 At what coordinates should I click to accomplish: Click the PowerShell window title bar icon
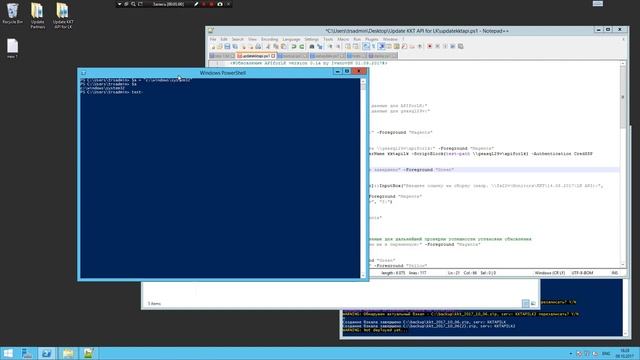(x=83, y=73)
